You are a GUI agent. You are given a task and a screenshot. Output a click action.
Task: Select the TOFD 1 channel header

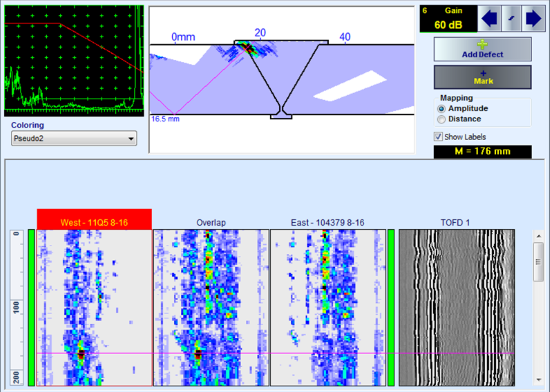pyautogui.click(x=455, y=223)
